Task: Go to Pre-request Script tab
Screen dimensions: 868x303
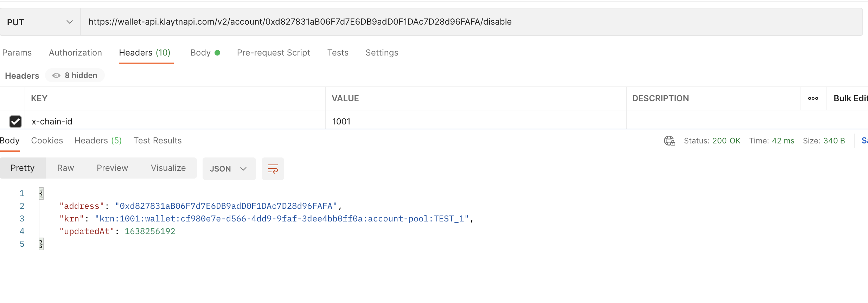Action: [273, 53]
